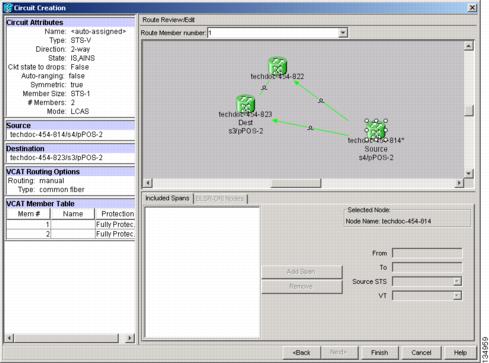This screenshot has width=489, height=363.
Task: Click the map horizontal scrollbar thumb
Action: coord(296,183)
